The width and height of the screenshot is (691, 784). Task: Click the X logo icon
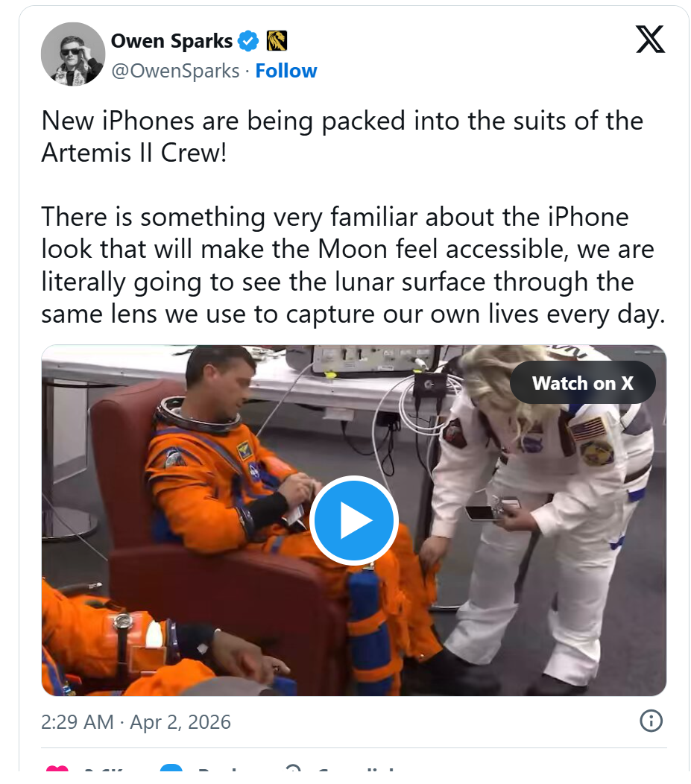(x=650, y=39)
